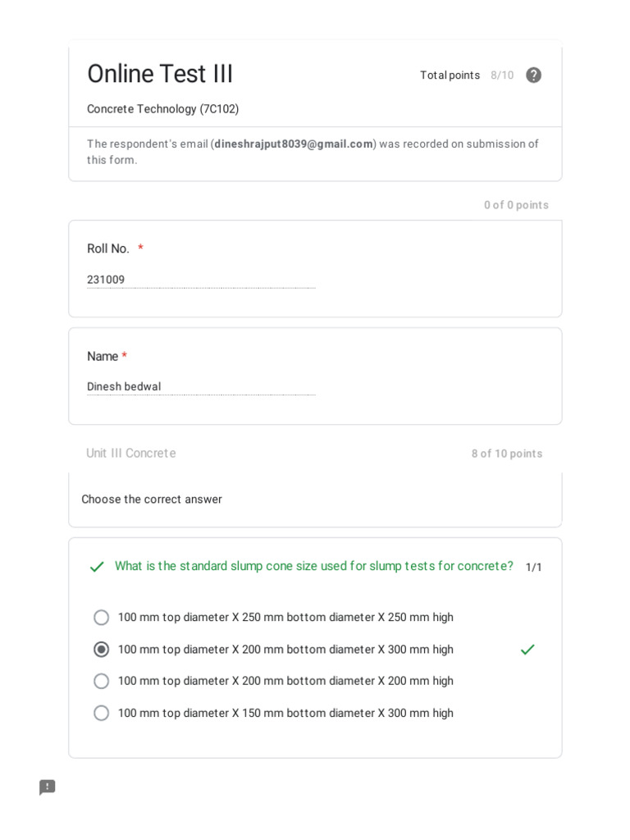Click Choose the correct answer instruction

pos(152,500)
